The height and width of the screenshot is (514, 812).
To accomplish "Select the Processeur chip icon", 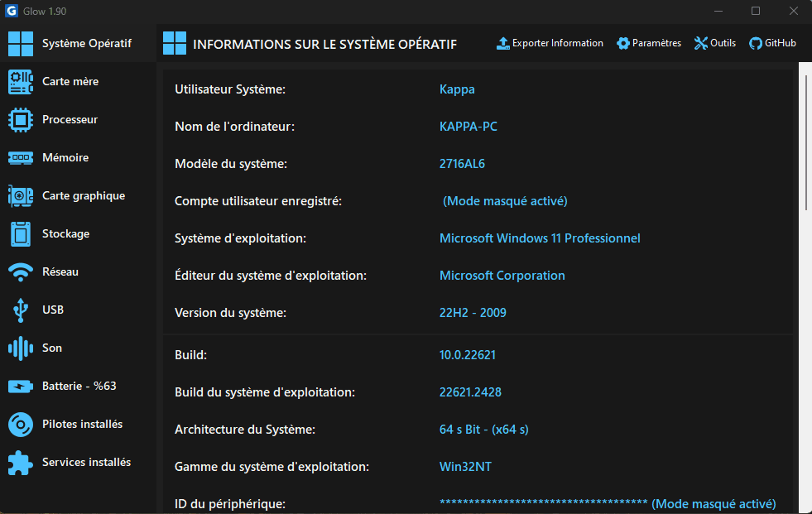I will 21,119.
